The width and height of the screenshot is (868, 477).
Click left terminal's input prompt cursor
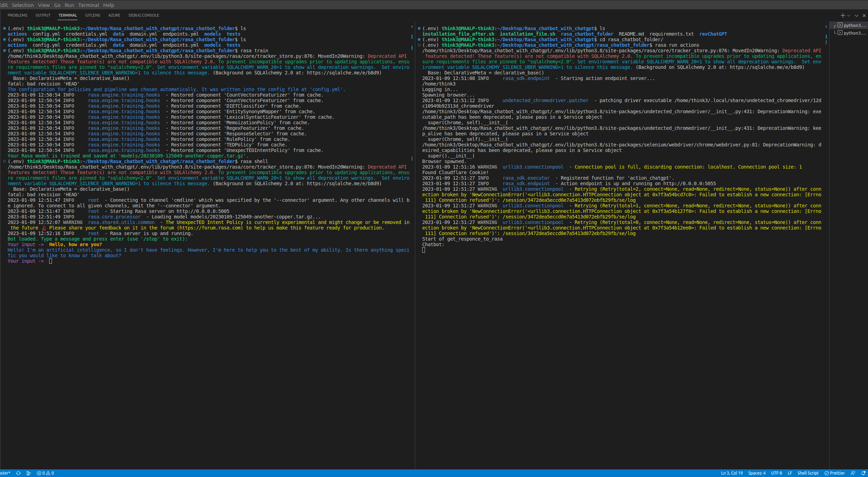point(51,261)
